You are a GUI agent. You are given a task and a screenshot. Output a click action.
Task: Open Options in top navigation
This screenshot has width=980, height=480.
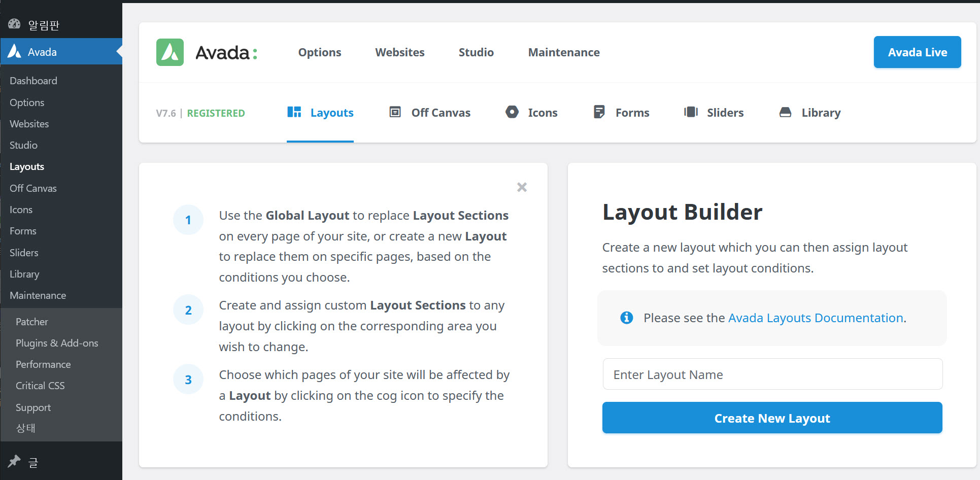click(x=320, y=52)
